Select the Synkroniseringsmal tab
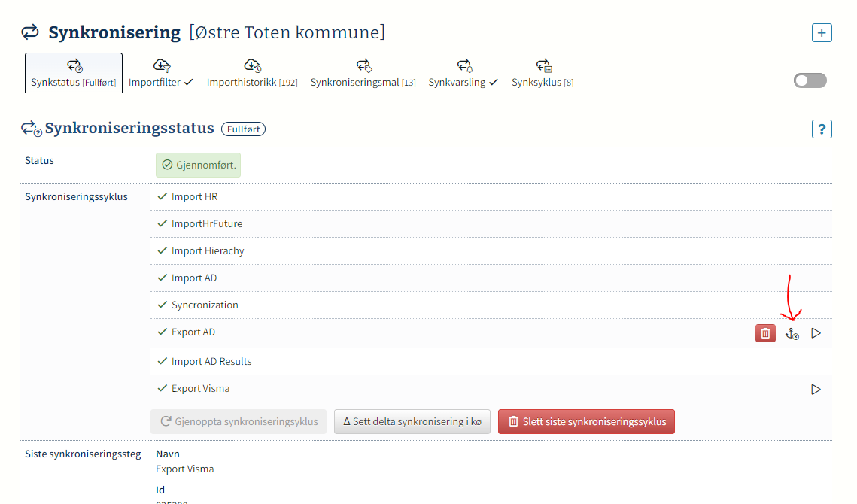This screenshot has height=504, width=857. tap(363, 74)
